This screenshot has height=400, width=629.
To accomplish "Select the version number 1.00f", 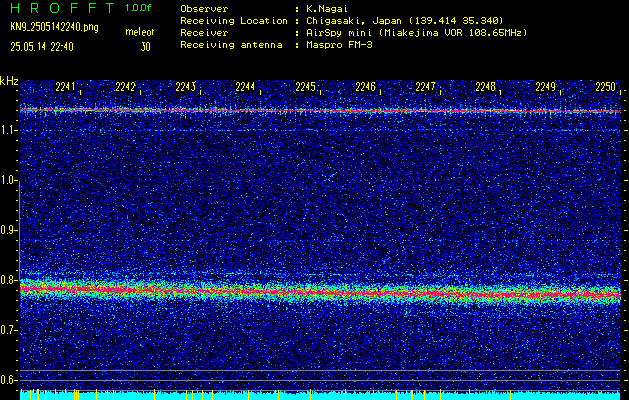I will pyautogui.click(x=138, y=8).
